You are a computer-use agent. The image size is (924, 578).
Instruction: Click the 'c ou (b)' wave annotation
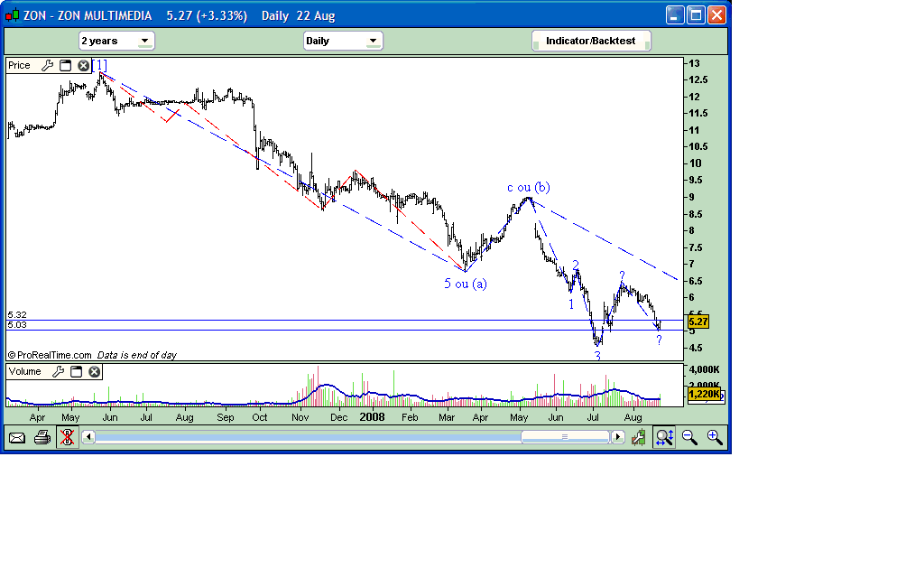[x=529, y=188]
